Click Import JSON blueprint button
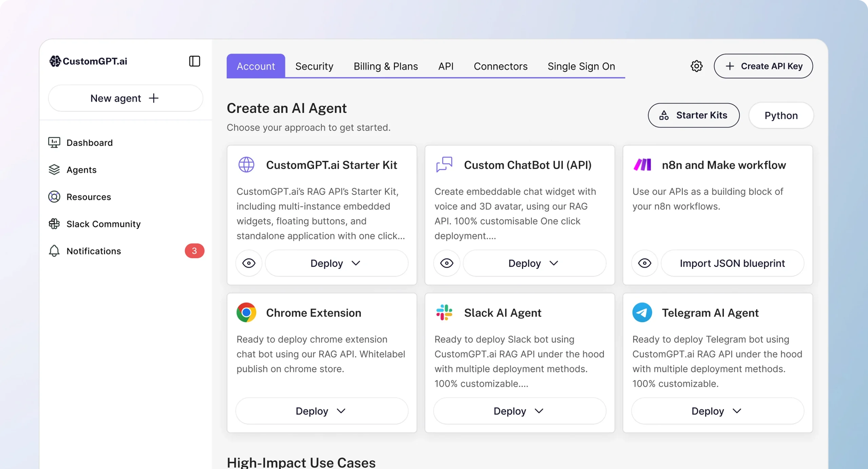This screenshot has height=469, width=868. pyautogui.click(x=732, y=263)
